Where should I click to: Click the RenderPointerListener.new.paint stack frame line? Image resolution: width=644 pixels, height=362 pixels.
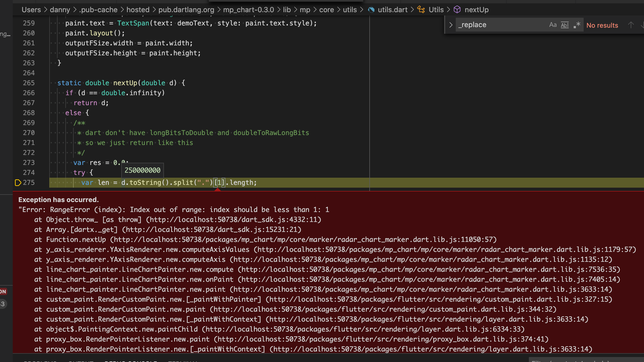click(x=291, y=339)
